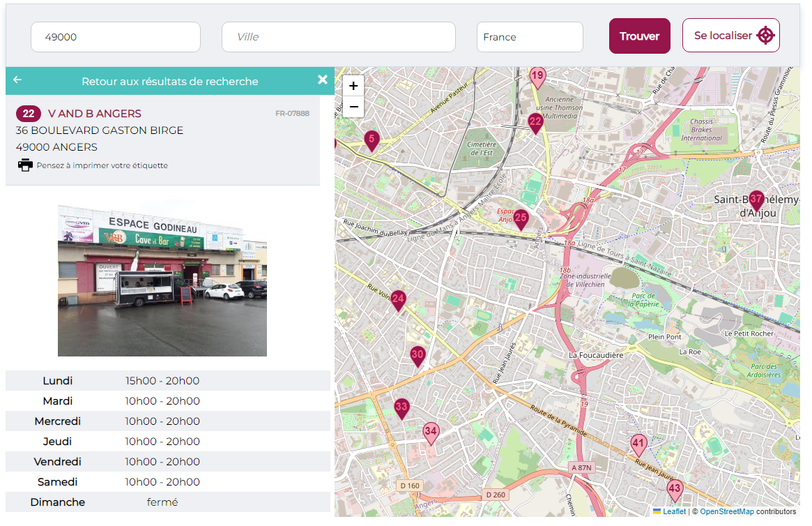Select map marker 41
This screenshot has height=526, width=812.
[x=638, y=446]
